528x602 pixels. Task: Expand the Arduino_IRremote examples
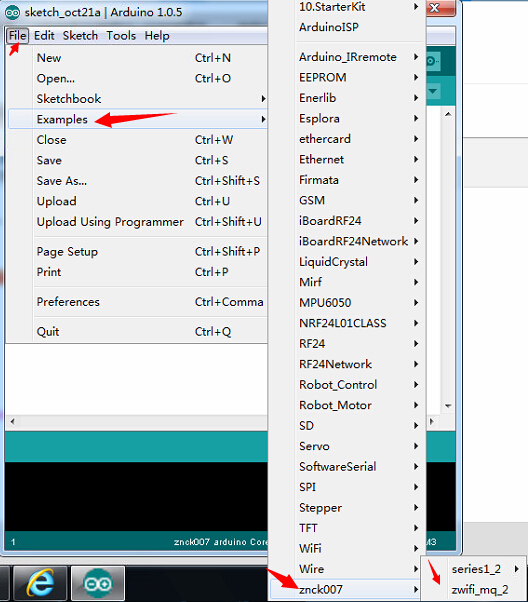click(x=347, y=57)
